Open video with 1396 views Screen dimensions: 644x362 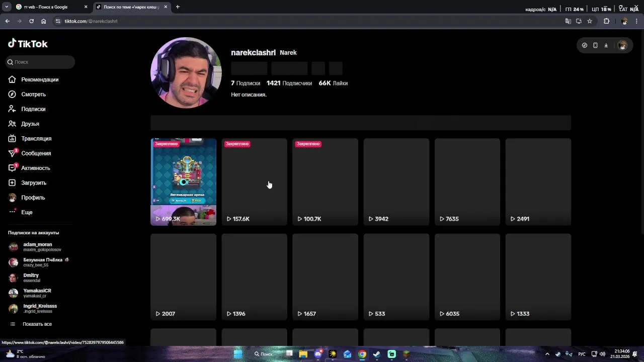pos(255,277)
